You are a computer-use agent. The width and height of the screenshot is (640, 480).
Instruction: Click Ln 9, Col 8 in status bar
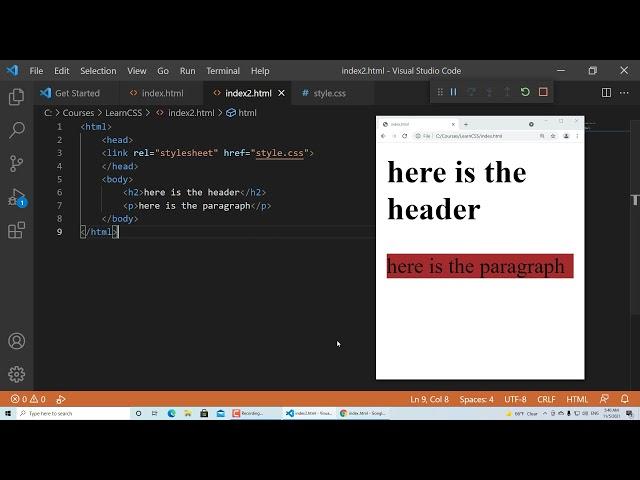click(429, 399)
